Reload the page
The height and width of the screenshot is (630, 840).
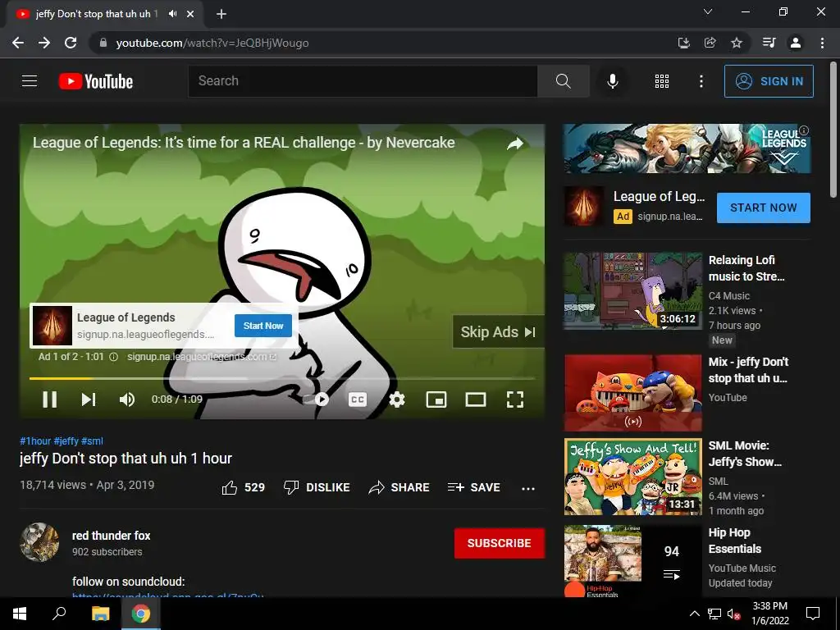click(71, 43)
